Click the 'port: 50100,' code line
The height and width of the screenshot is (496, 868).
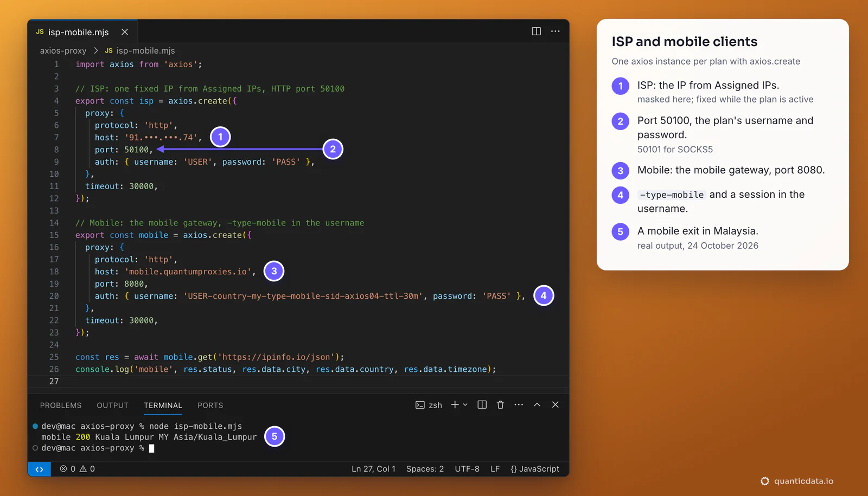(x=124, y=150)
